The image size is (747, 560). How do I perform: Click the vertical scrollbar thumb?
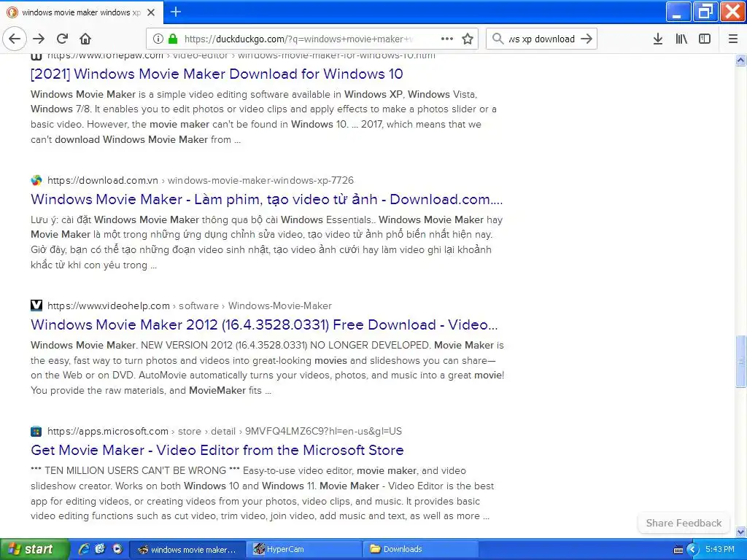click(x=740, y=362)
